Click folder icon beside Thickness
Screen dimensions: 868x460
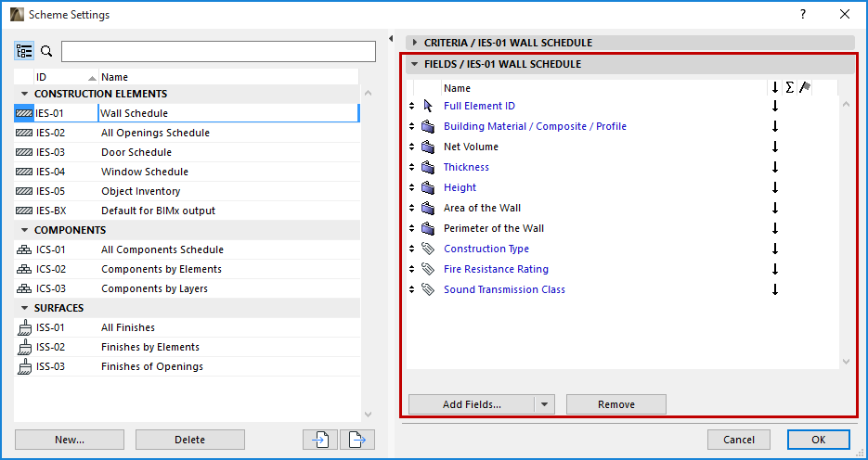[428, 167]
